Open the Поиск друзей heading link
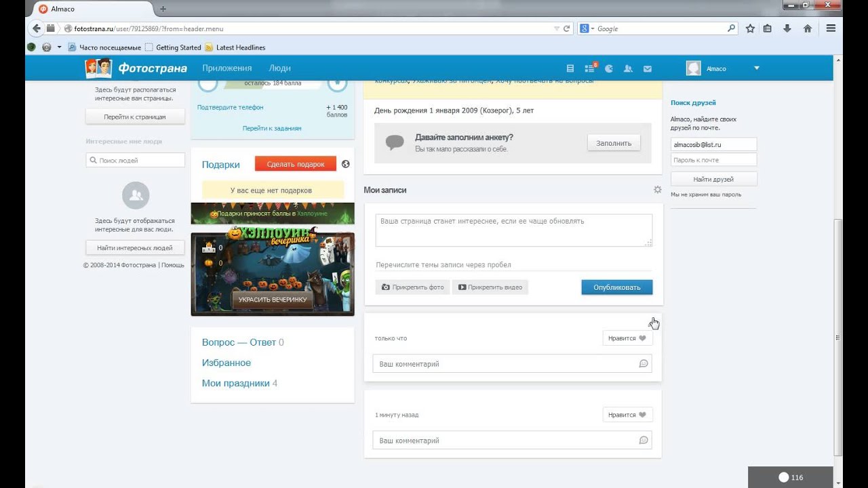The width and height of the screenshot is (868, 488). tap(693, 103)
